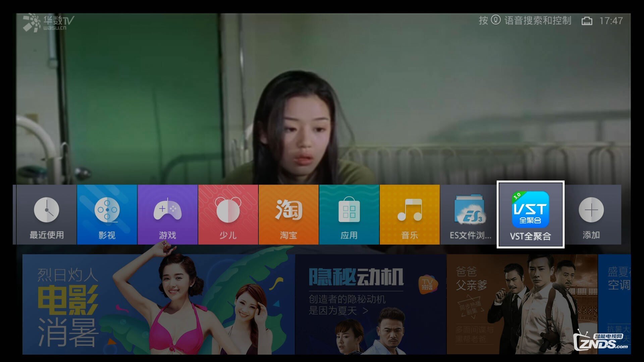The image size is (644, 362).
Task: Click the 17:47 clock display
Action: click(611, 21)
